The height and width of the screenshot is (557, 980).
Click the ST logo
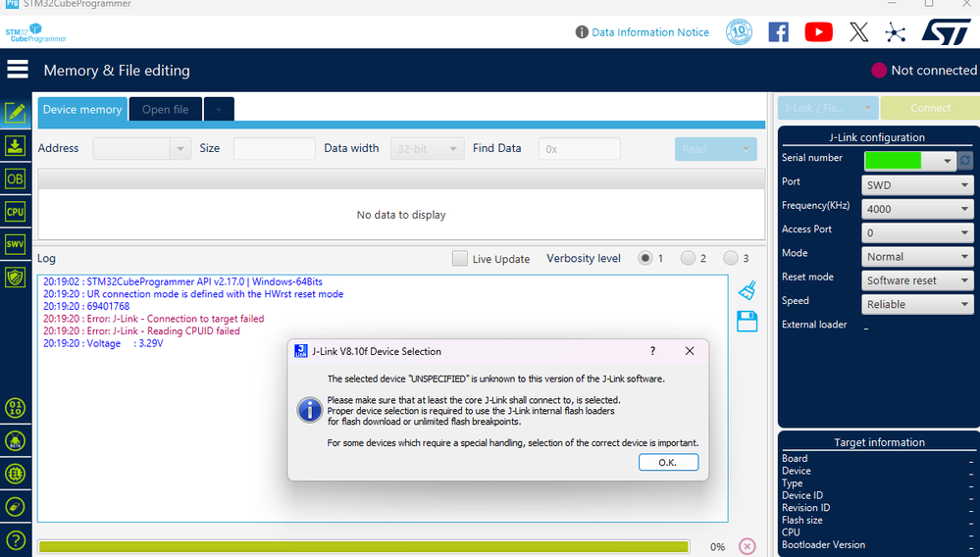[x=947, y=32]
